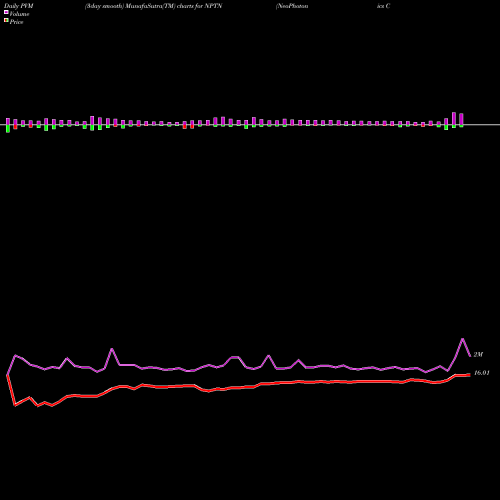500x500 pixels.
Task: Click the 'MunafaSutra(TM) charts for NPTN' heading
Action: pos(174,6)
